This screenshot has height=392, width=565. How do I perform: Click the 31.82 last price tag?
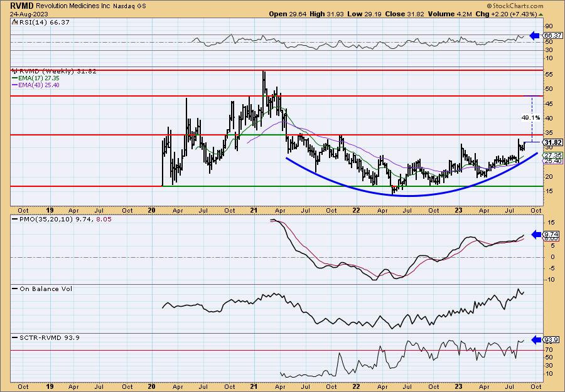[552, 142]
